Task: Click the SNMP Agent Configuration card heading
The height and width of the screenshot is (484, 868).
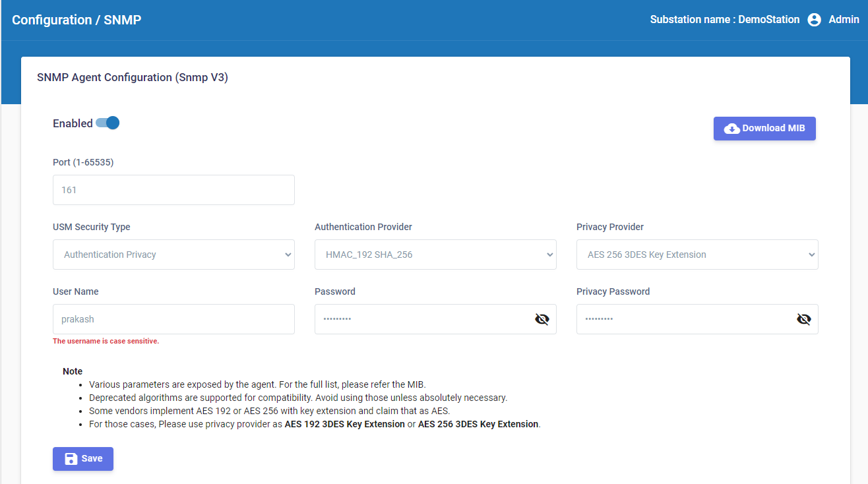Action: click(133, 77)
